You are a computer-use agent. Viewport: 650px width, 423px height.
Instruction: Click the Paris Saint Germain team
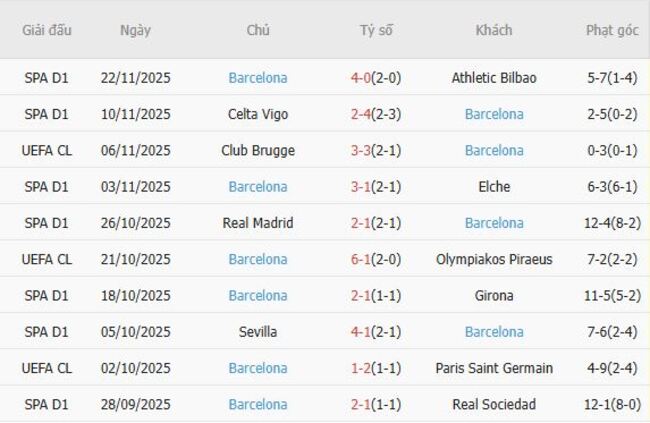[494, 368]
